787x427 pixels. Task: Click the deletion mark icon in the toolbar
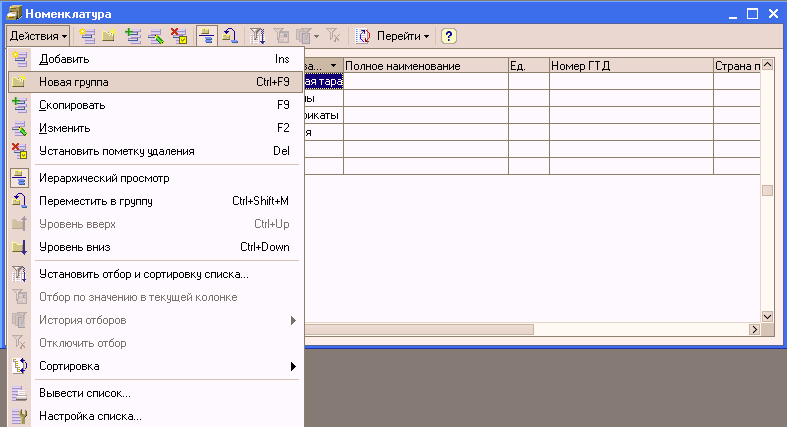pos(178,36)
